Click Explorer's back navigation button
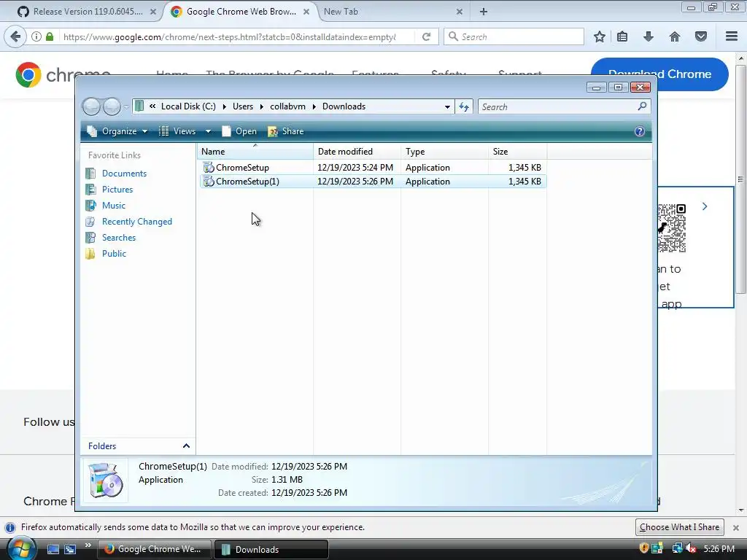The height and width of the screenshot is (560, 747). pyautogui.click(x=91, y=106)
